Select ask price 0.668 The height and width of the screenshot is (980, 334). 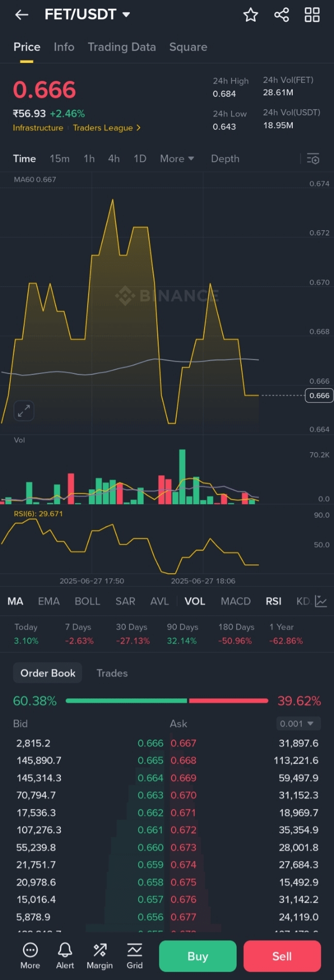(x=183, y=760)
